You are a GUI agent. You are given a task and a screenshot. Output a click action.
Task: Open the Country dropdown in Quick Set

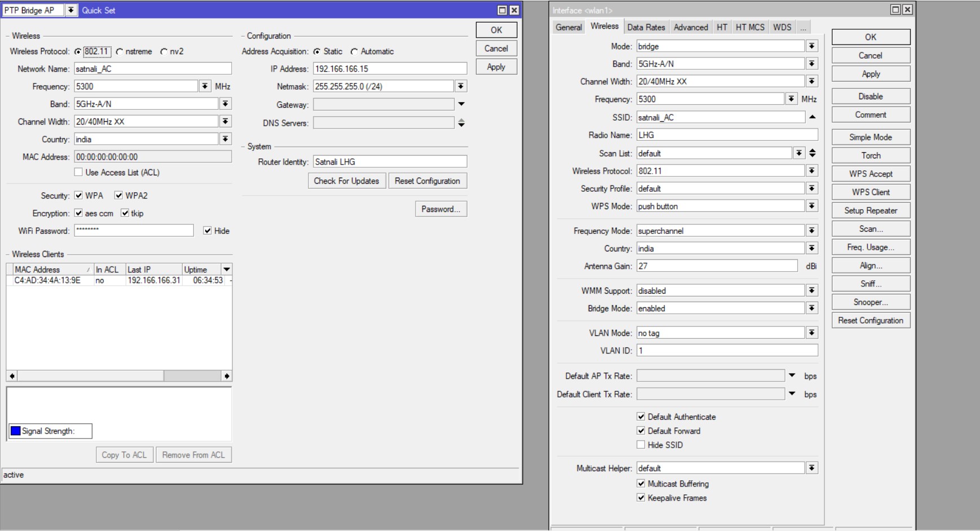click(x=225, y=139)
